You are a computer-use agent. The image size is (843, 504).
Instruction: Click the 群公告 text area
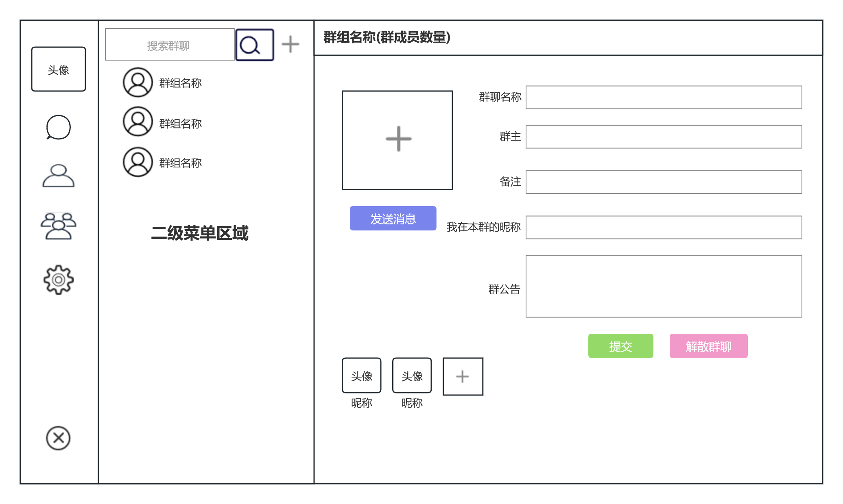pos(664,286)
